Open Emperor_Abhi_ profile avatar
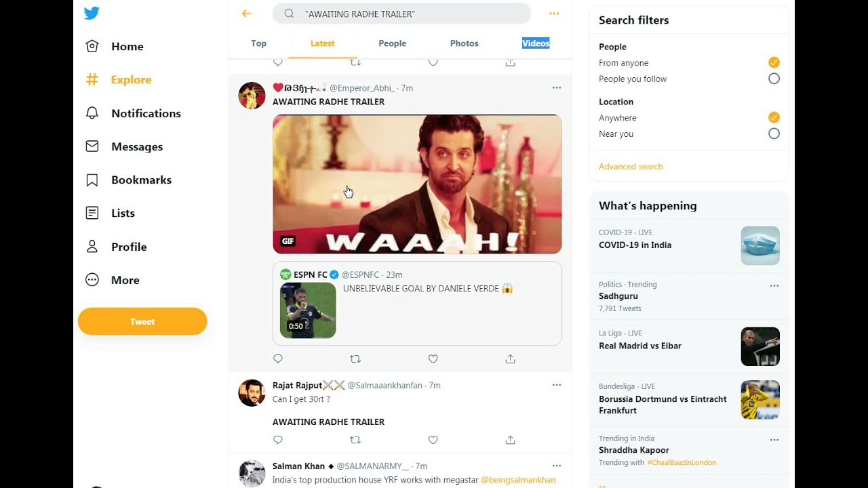 [x=252, y=96]
